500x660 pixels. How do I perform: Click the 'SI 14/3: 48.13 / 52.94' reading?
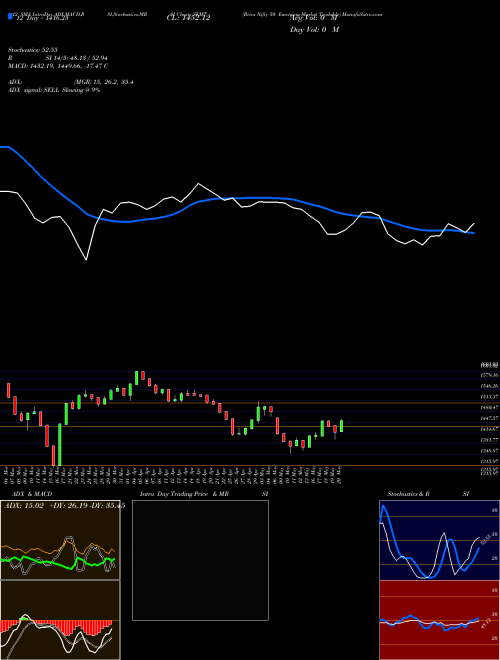(x=77, y=58)
